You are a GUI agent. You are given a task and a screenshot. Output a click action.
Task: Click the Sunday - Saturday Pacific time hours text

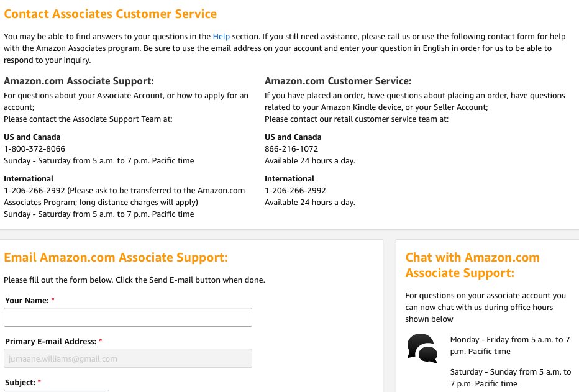pyautogui.click(x=99, y=160)
